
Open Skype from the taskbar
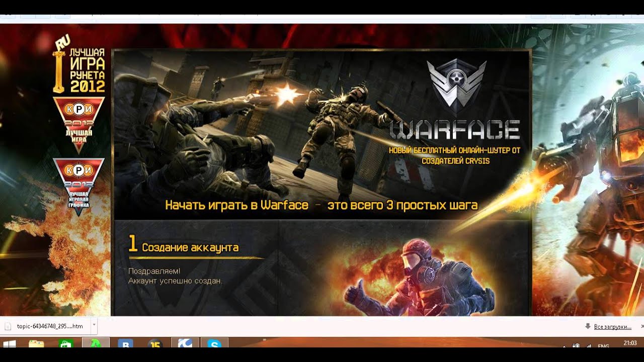215,343
